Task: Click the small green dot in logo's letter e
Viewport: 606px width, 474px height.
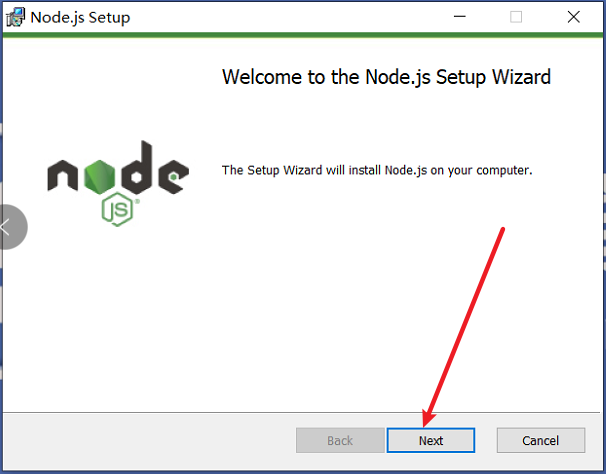Action: coord(174,177)
